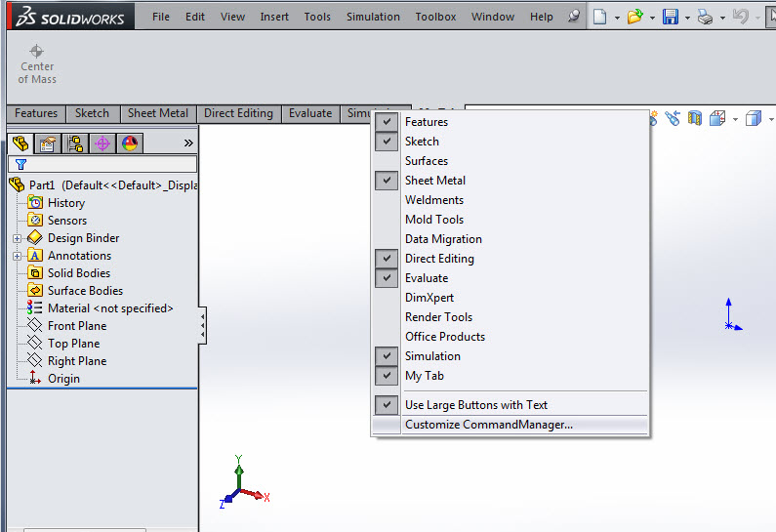This screenshot has width=776, height=532.
Task: Switch to the Evaluate tab
Action: coord(310,113)
